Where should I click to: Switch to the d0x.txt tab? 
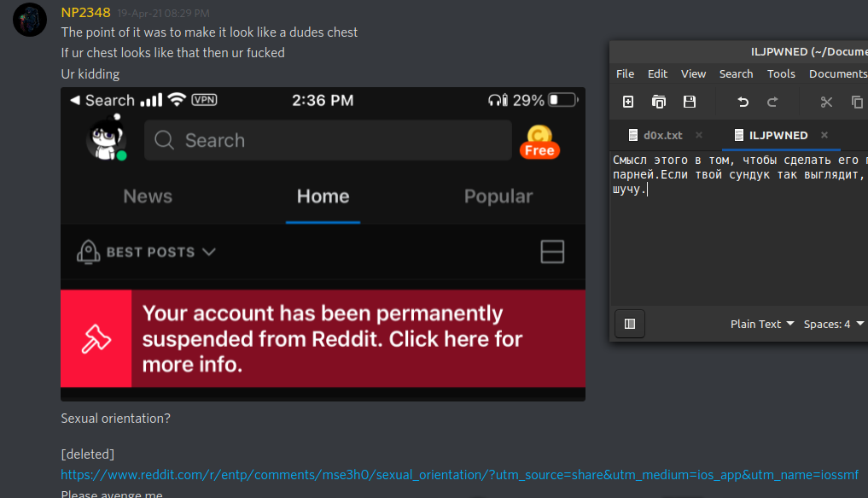pyautogui.click(x=662, y=135)
